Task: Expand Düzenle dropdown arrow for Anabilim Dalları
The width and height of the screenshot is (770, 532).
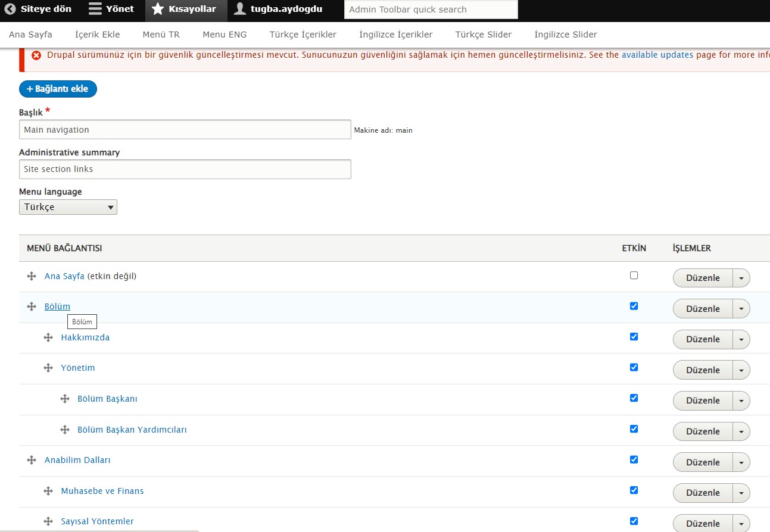Action: coord(741,462)
